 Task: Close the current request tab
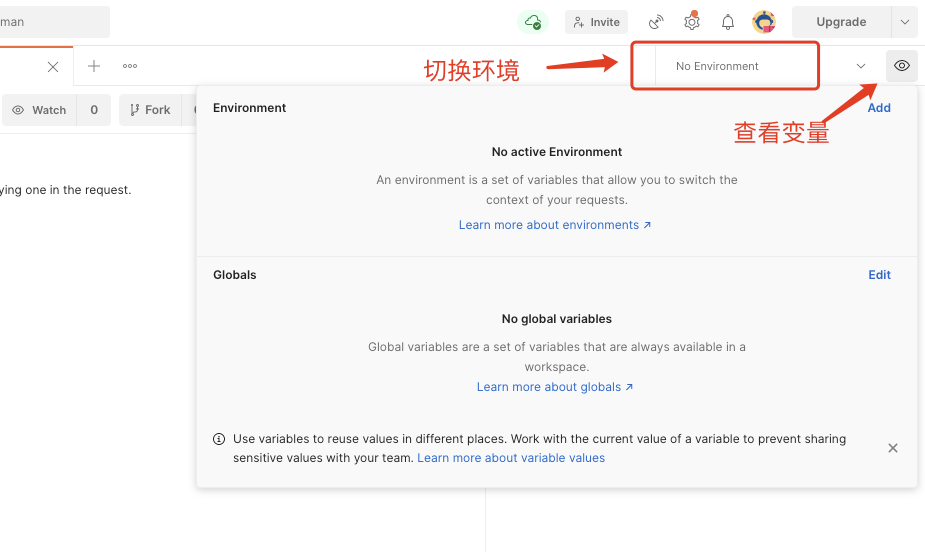(x=53, y=67)
